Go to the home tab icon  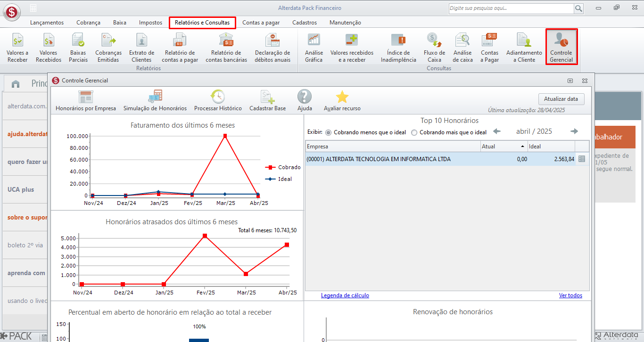pos(16,84)
